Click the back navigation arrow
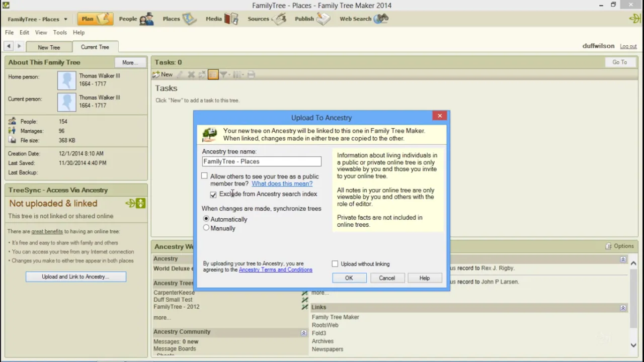The image size is (644, 362). click(x=9, y=46)
